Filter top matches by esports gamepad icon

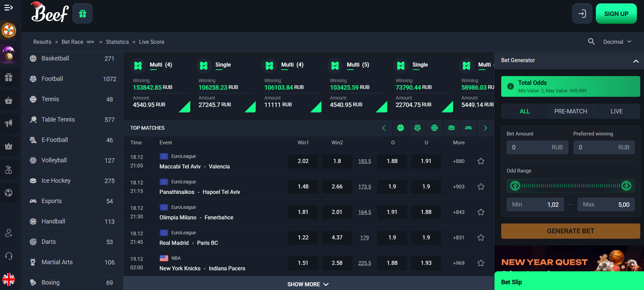[x=468, y=128]
